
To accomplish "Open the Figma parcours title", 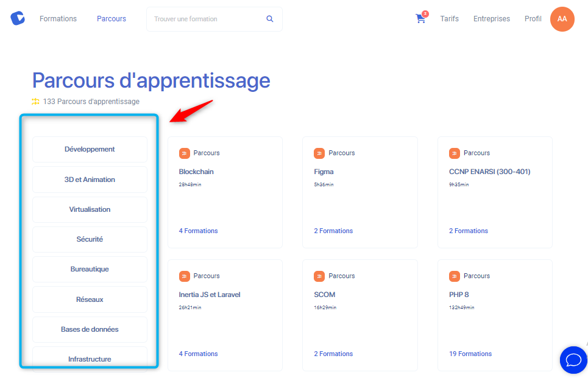I will (324, 172).
